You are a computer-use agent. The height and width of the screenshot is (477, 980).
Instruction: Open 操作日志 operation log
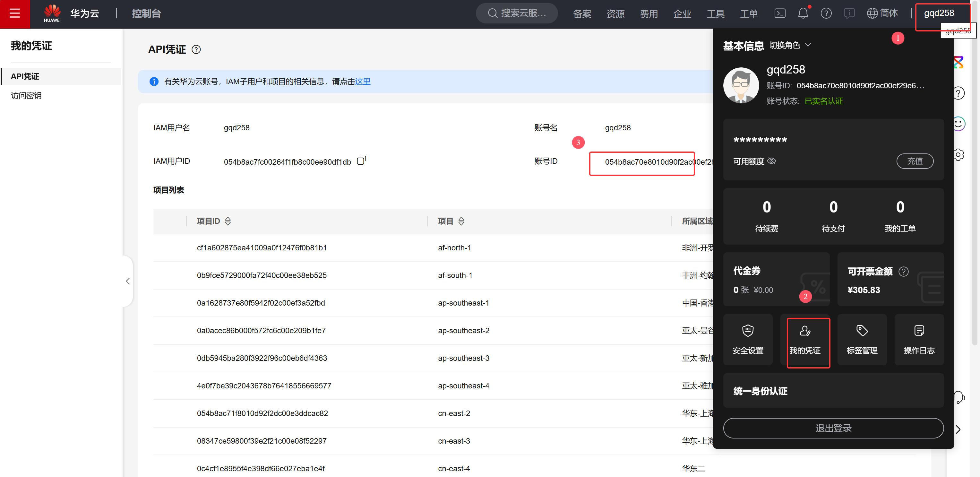(919, 340)
